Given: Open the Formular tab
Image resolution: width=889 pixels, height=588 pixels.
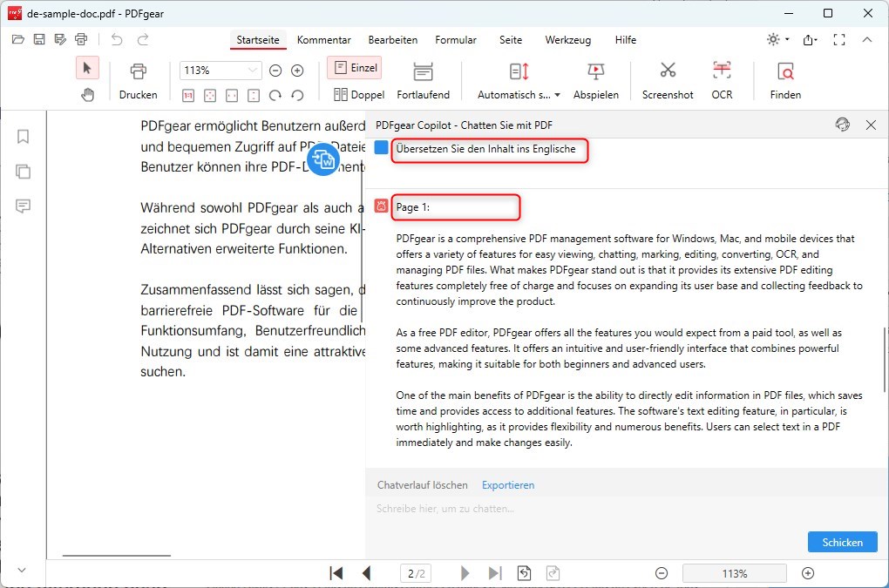Looking at the screenshot, I should [x=456, y=40].
